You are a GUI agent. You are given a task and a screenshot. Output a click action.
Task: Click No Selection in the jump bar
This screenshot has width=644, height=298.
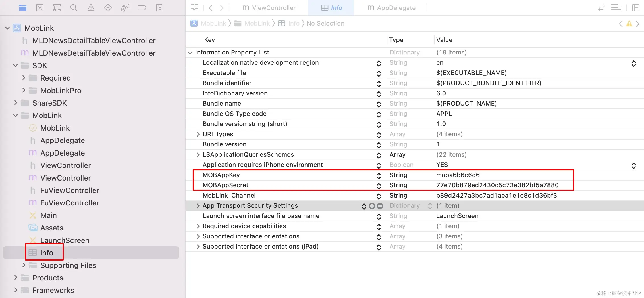tap(325, 24)
